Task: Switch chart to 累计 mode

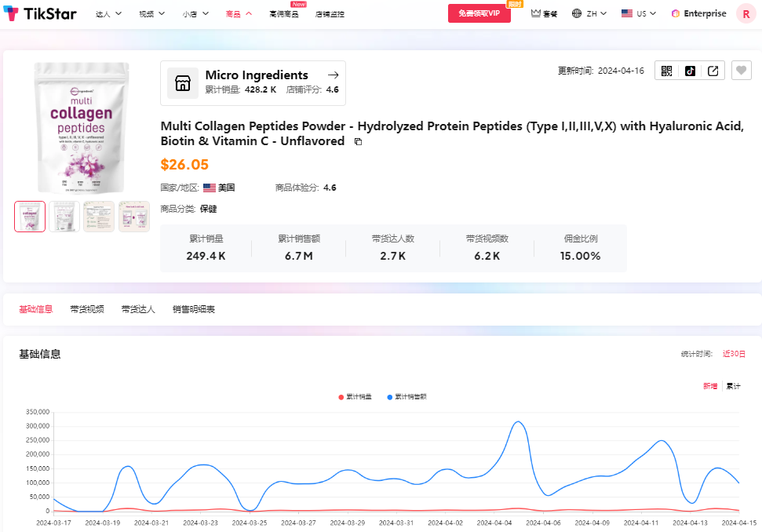Action: [x=733, y=386]
